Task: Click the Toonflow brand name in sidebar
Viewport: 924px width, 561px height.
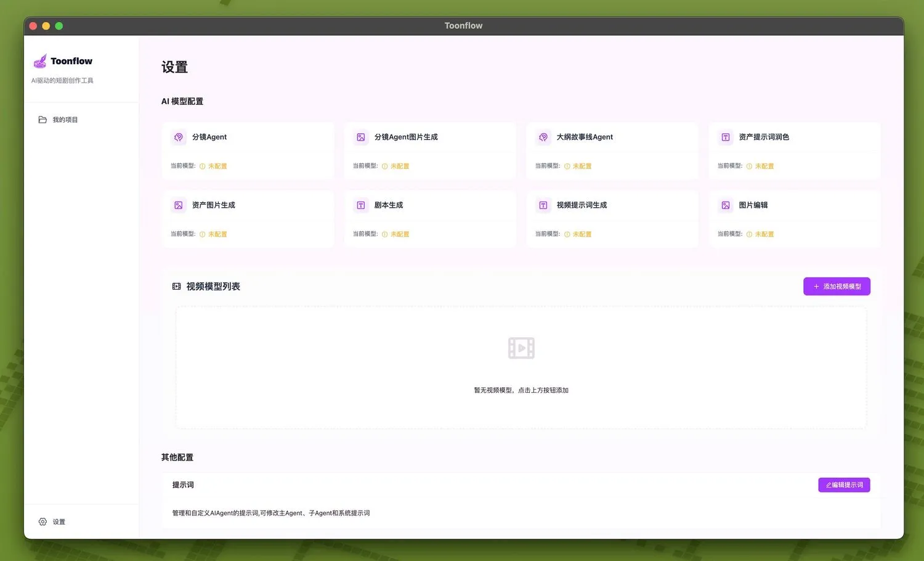Action: point(71,61)
